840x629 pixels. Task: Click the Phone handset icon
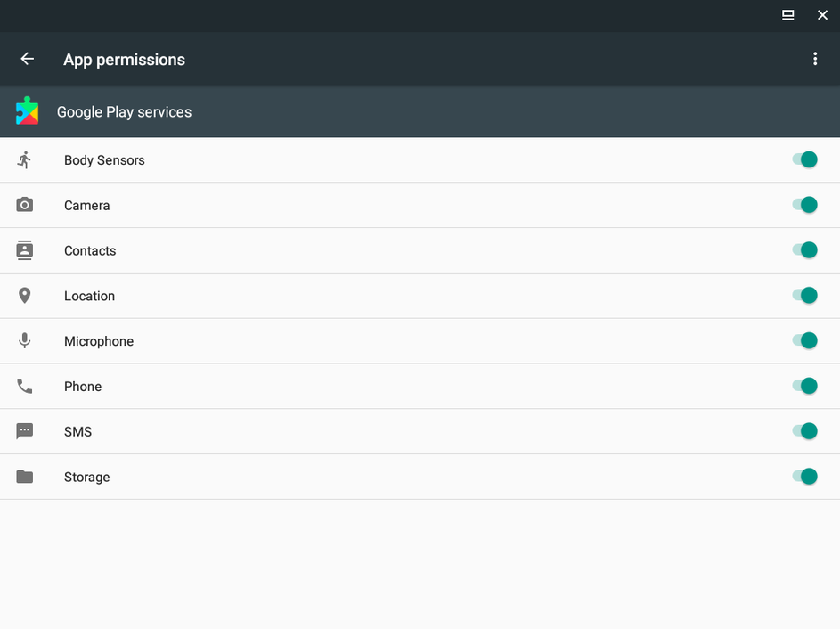[x=25, y=387]
